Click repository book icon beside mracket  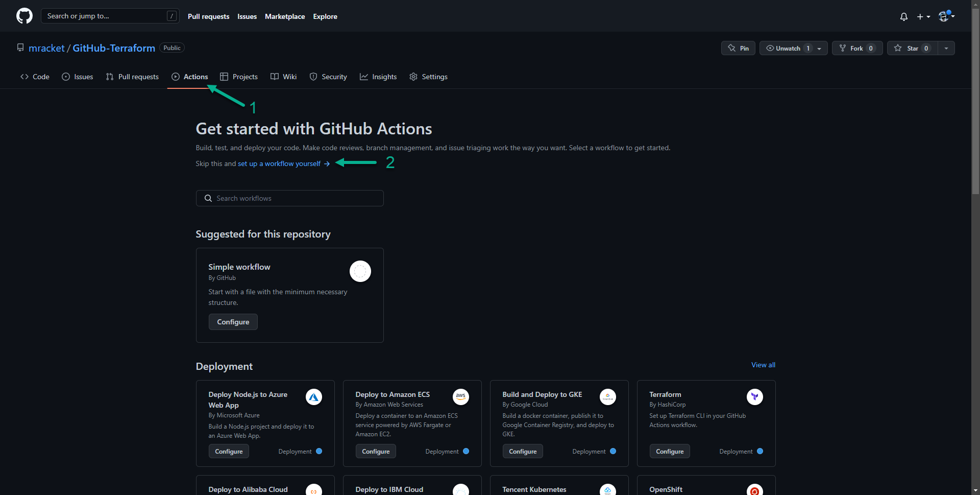(20, 48)
